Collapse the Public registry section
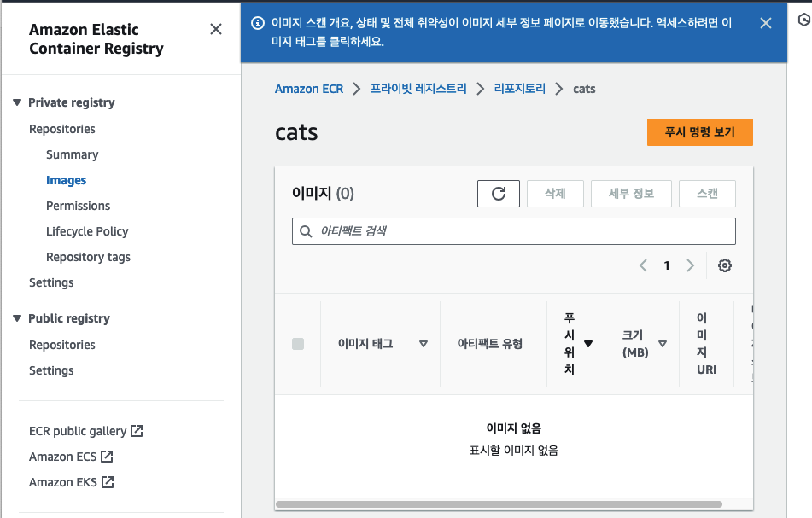The width and height of the screenshot is (812, 518). 17,318
